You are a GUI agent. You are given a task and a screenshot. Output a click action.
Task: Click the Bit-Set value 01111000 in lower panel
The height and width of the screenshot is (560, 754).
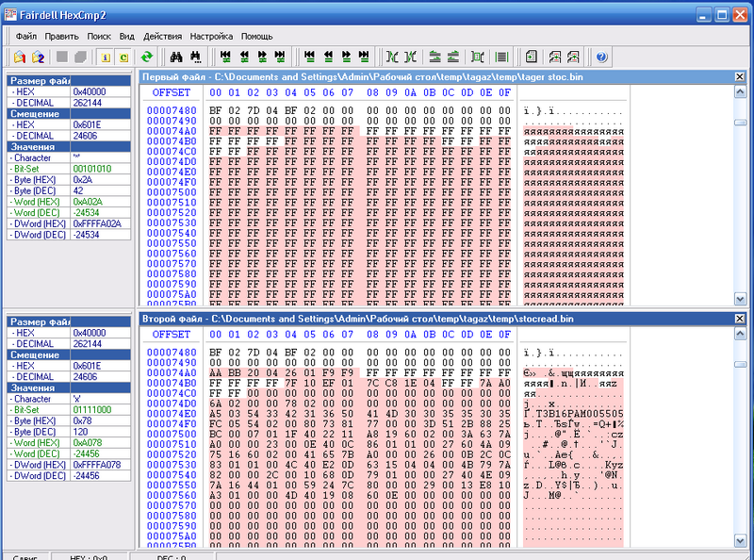click(x=91, y=410)
